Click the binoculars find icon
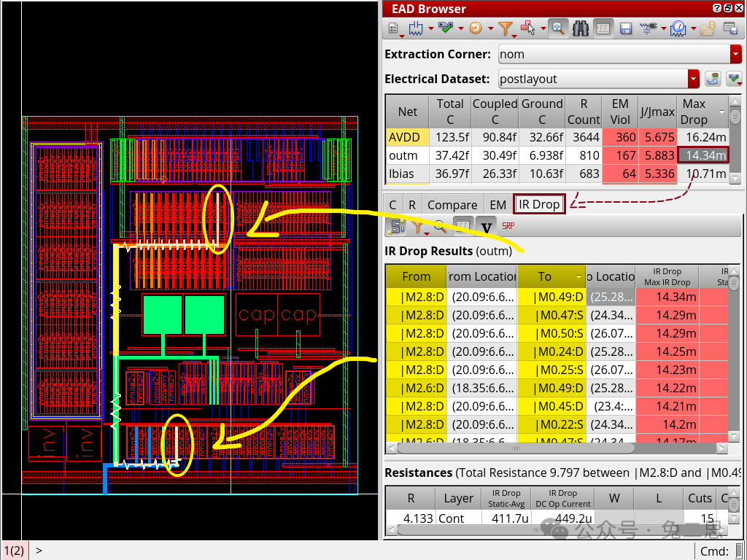747x560 pixels. [x=581, y=28]
